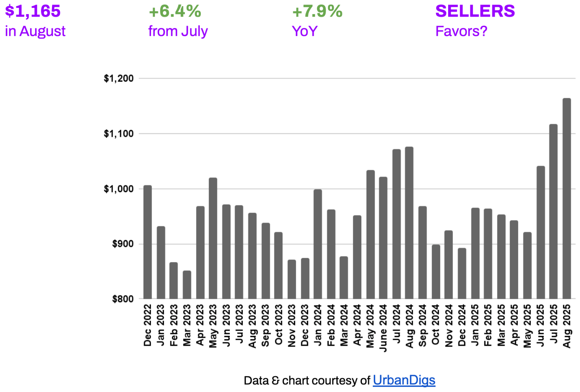Click the $1,165 headline figure
Viewport: 580px width, 392px height.
pyautogui.click(x=33, y=11)
